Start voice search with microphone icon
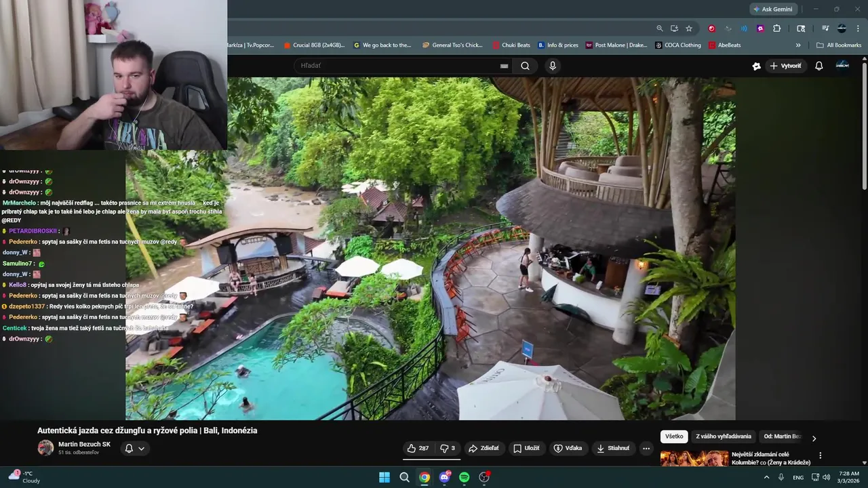868x488 pixels. click(x=553, y=66)
